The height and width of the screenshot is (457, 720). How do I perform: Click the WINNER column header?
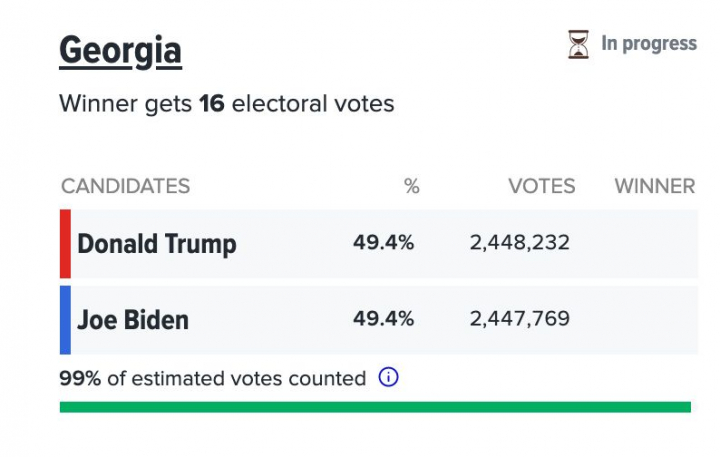pyautogui.click(x=654, y=186)
